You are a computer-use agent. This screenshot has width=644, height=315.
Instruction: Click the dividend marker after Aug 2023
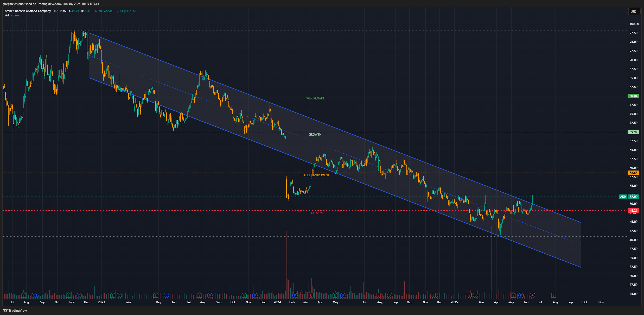point(210,295)
